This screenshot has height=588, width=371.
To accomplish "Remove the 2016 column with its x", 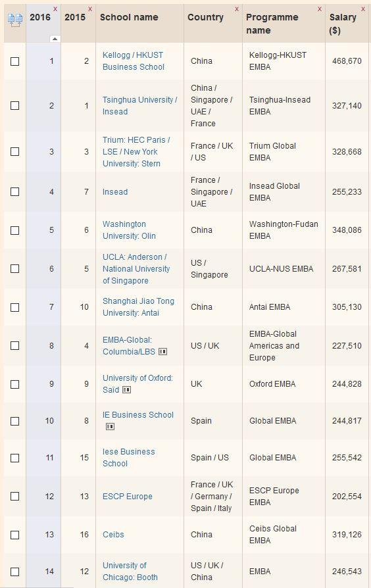I will click(x=55, y=9).
